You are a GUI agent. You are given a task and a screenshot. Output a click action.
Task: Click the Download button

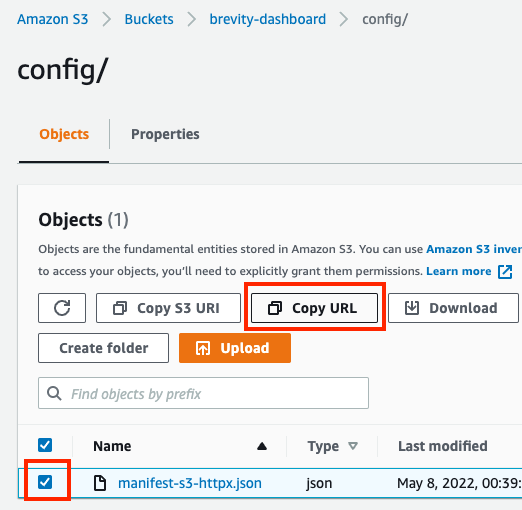[453, 308]
